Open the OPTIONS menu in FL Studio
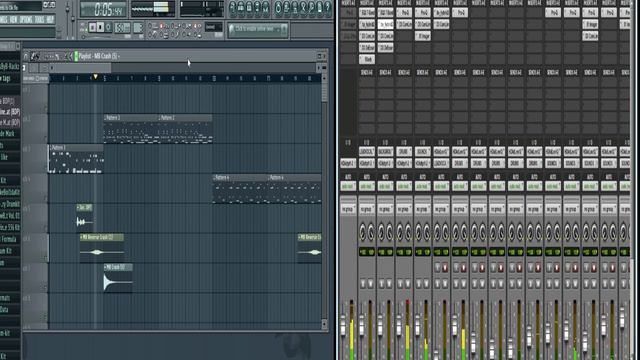The height and width of the screenshot is (360, 640). [x=26, y=20]
